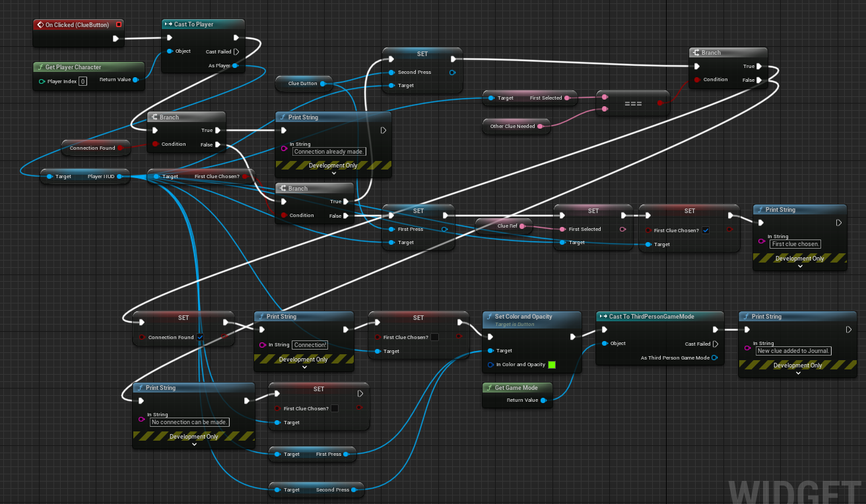Uncheck the ticked First Clue Chosen? checkbox
The image size is (866, 504).
(x=706, y=230)
